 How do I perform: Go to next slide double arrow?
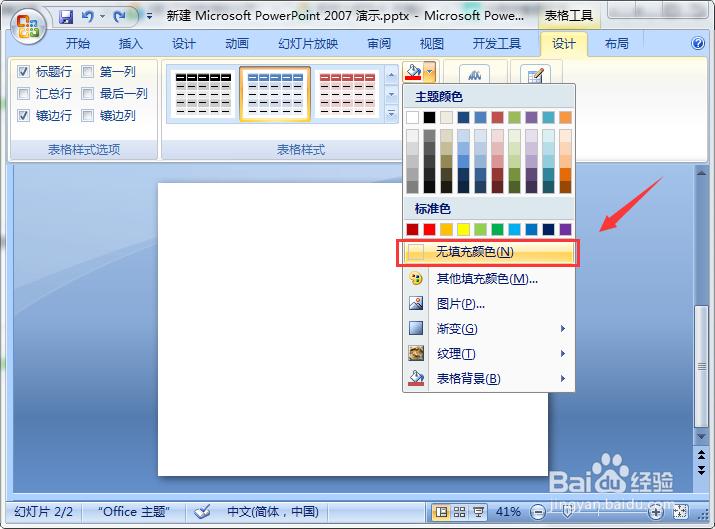(701, 469)
